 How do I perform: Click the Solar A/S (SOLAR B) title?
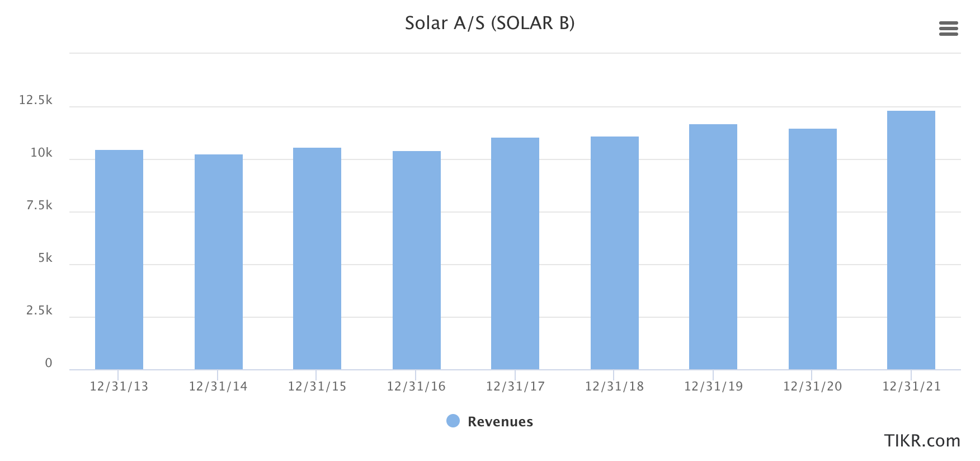[489, 23]
